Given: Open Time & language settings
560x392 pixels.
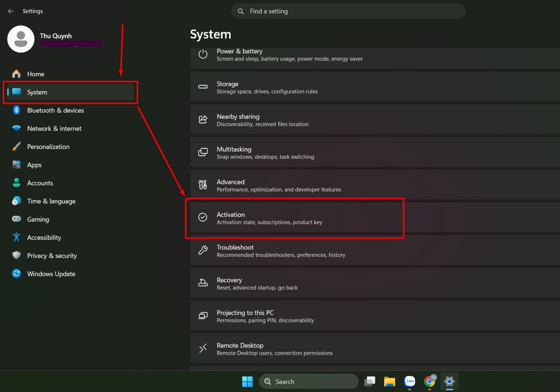Looking at the screenshot, I should coord(71,201).
